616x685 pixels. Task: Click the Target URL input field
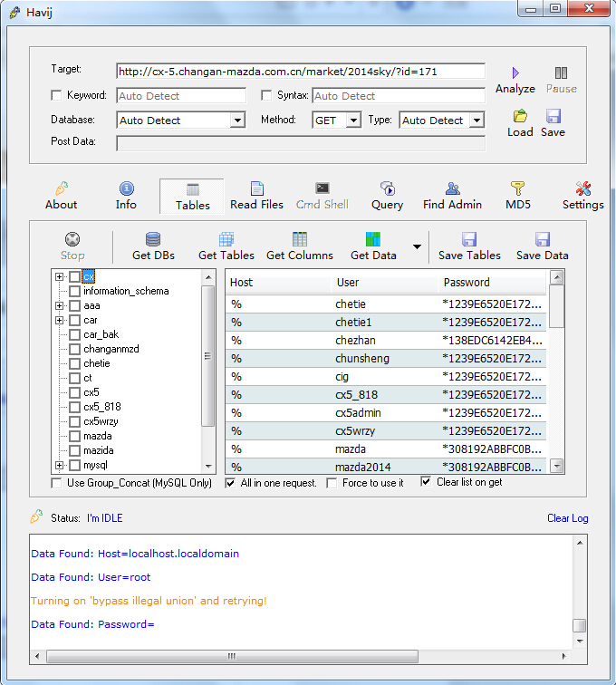(x=301, y=72)
